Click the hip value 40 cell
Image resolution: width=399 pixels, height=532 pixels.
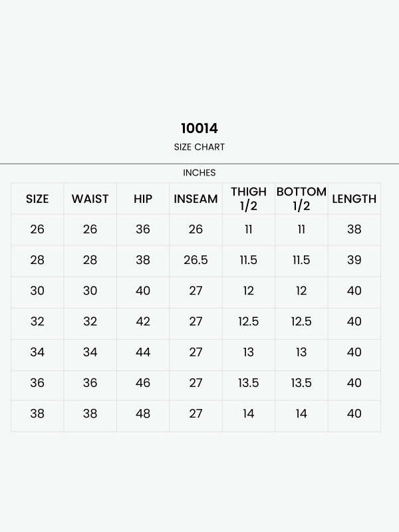143,291
